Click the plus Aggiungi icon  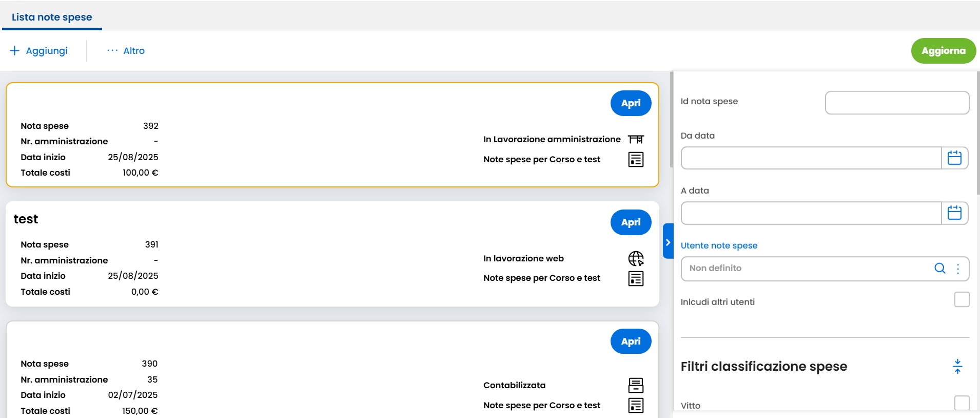15,51
